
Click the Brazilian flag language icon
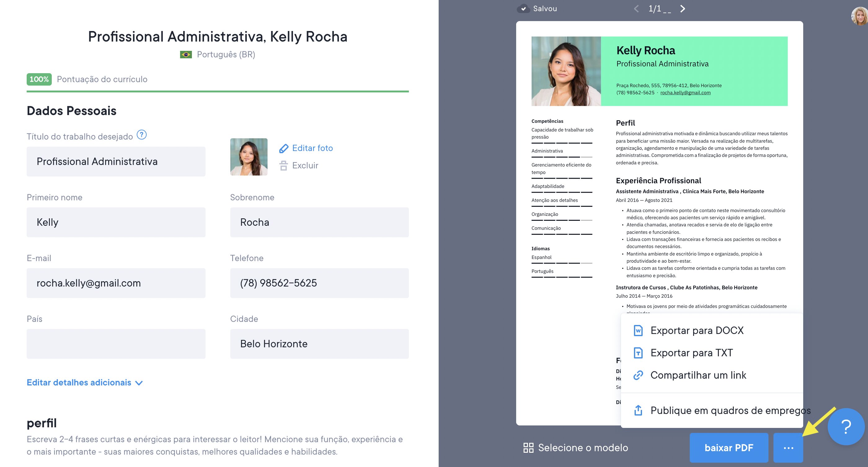tap(186, 55)
